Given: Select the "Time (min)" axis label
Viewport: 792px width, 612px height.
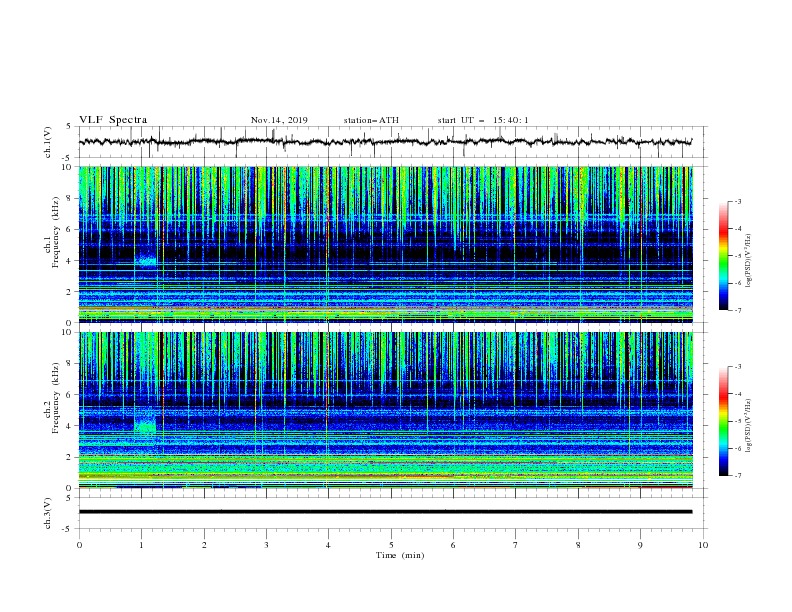Looking at the screenshot, I should [x=400, y=555].
